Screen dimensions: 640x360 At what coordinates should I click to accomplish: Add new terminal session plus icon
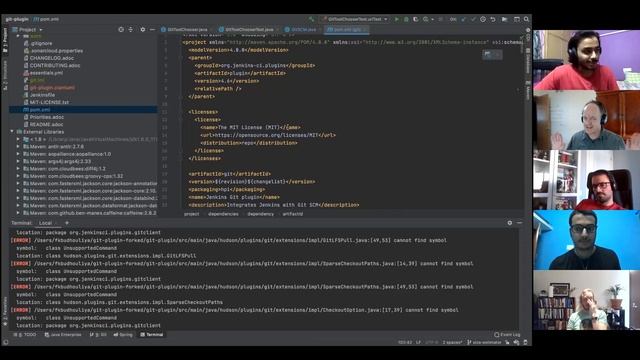67,223
